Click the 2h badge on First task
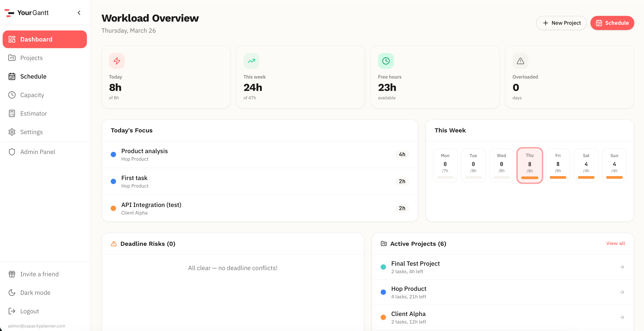This screenshot has height=331, width=644. (x=402, y=181)
